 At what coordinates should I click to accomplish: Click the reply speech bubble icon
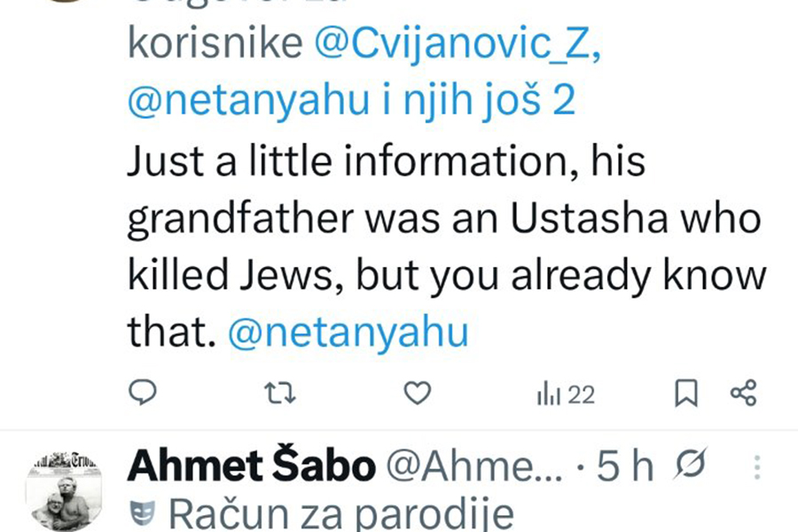(x=143, y=393)
